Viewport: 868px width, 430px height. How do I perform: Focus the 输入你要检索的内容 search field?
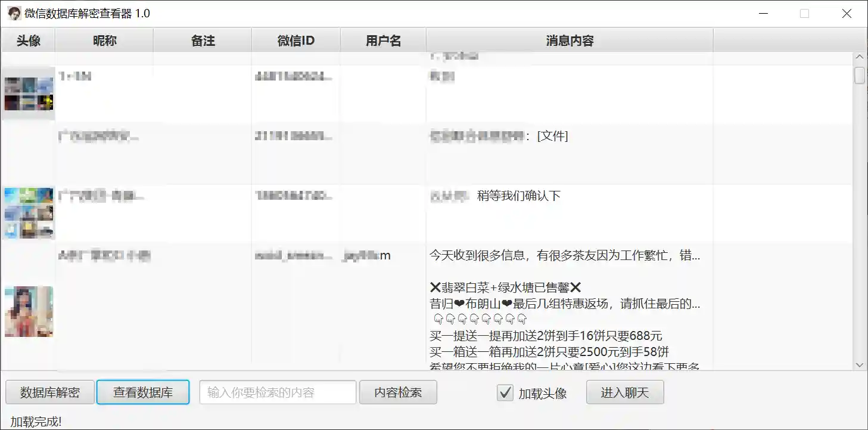click(278, 392)
